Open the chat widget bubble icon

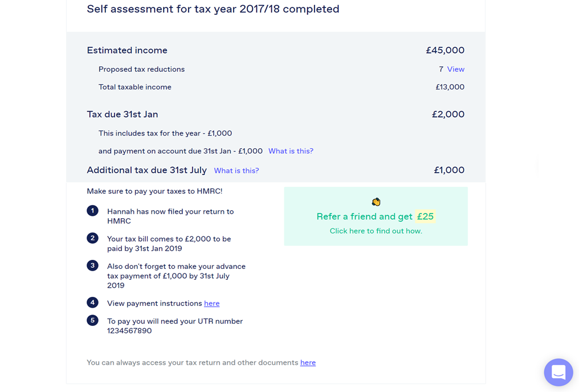[558, 372]
